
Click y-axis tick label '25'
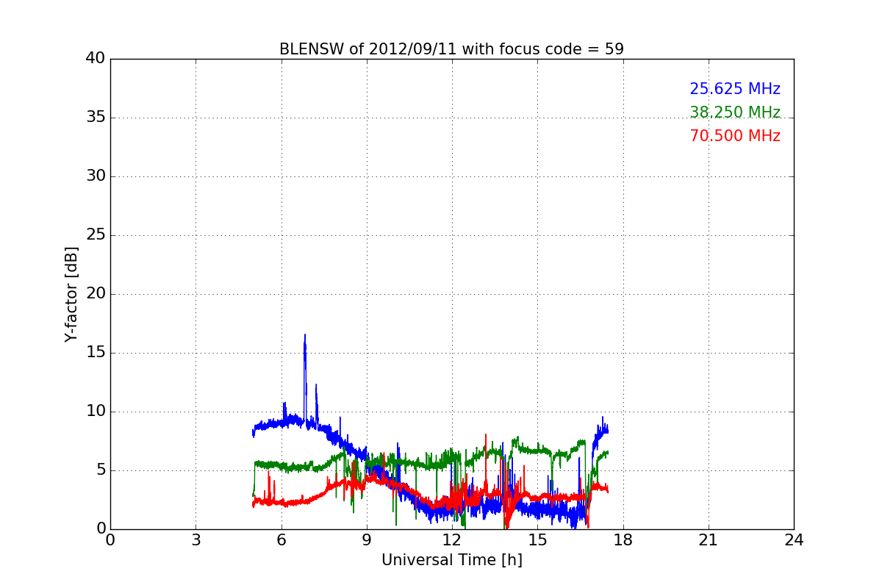(x=96, y=235)
